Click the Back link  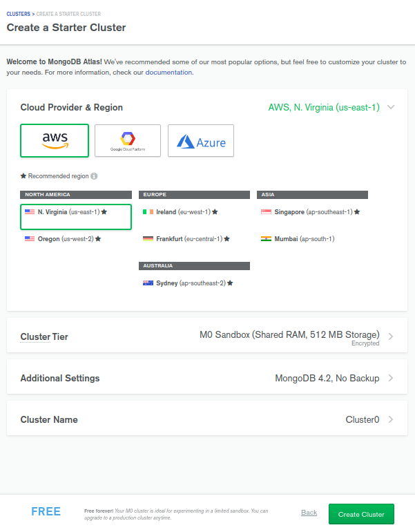click(x=309, y=513)
